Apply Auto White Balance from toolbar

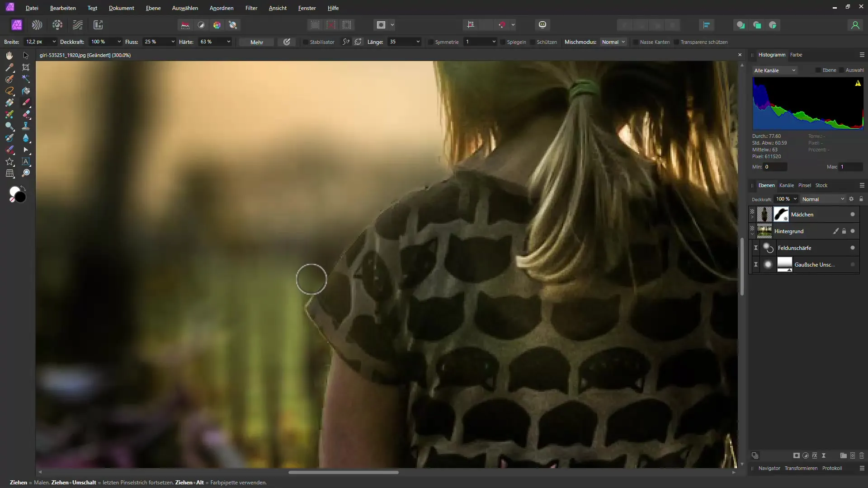[x=233, y=25]
